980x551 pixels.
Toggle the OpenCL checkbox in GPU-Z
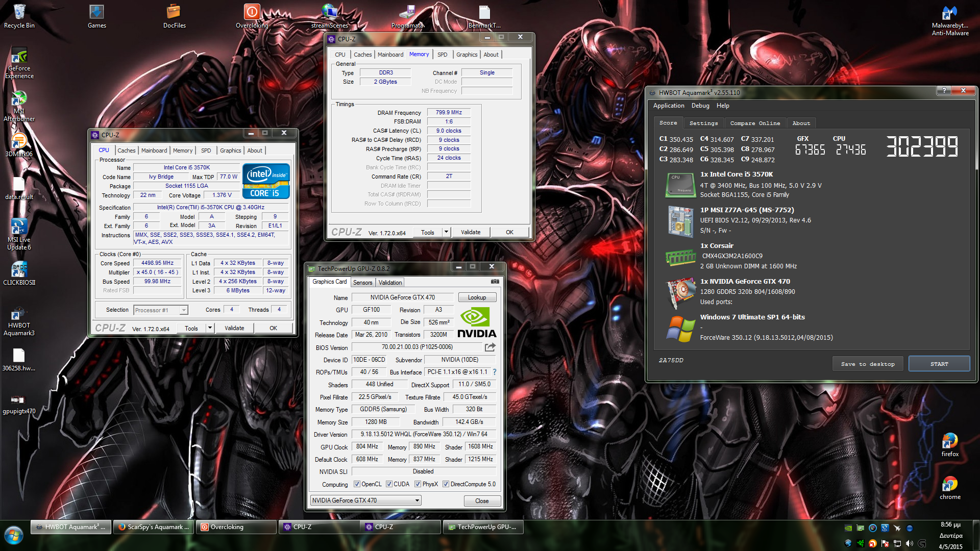(x=357, y=484)
